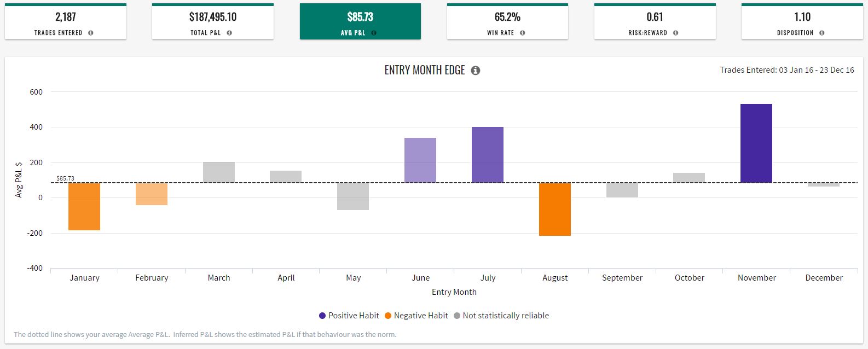The image size is (868, 349).
Task: Open info icon next to Win Rate
Action: coord(523,33)
